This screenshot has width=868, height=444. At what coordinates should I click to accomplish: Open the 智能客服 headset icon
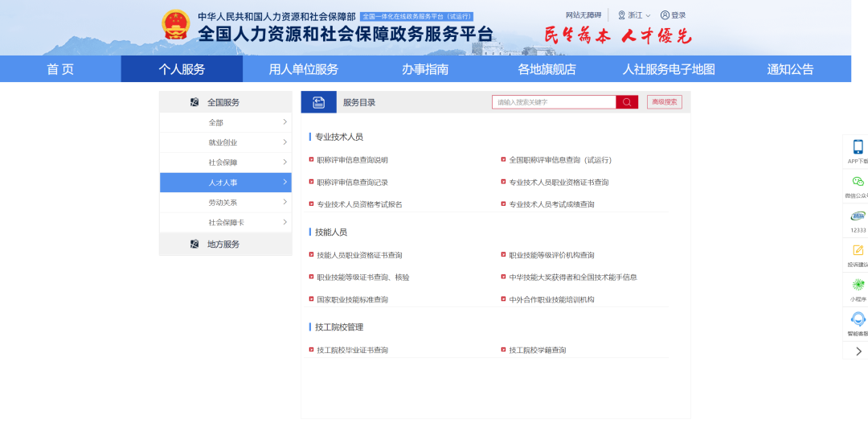tap(858, 319)
